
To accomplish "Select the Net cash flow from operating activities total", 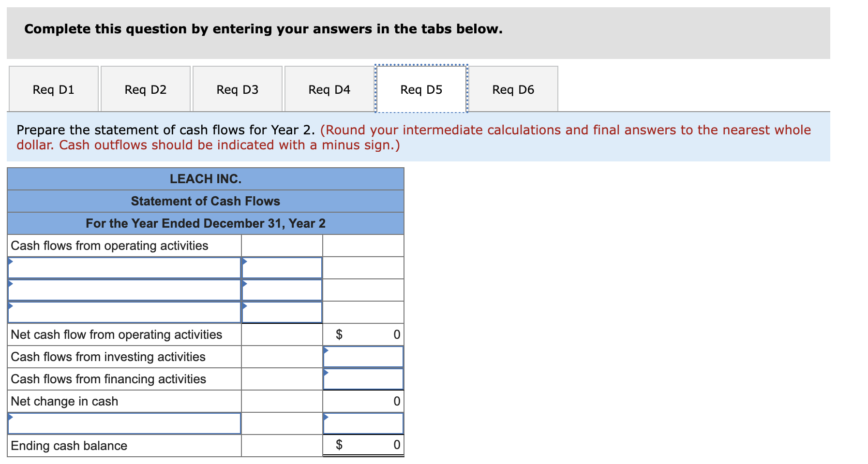I will click(x=363, y=334).
